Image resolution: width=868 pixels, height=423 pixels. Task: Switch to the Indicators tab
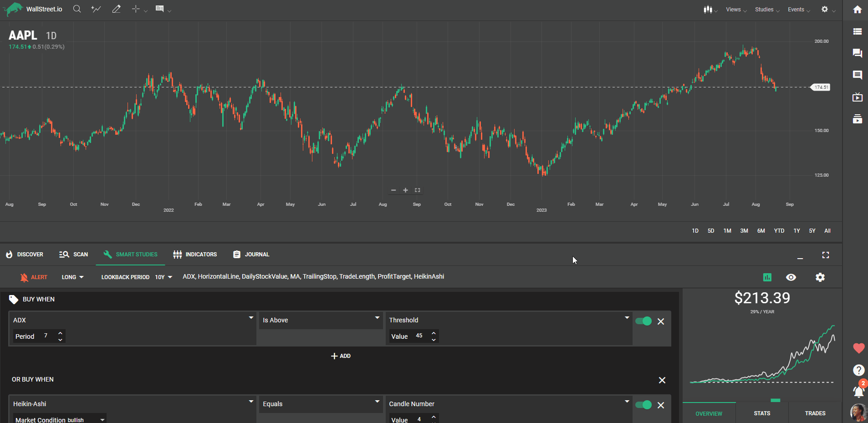pyautogui.click(x=195, y=255)
